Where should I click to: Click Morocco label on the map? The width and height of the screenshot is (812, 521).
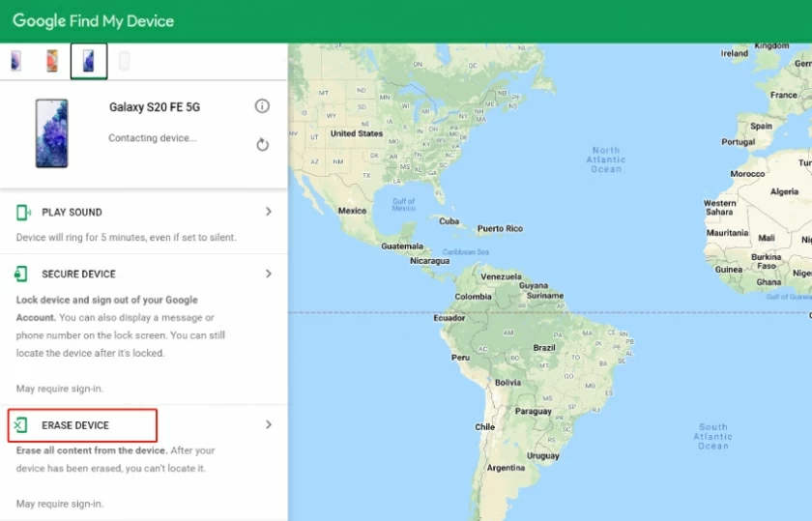coord(747,174)
